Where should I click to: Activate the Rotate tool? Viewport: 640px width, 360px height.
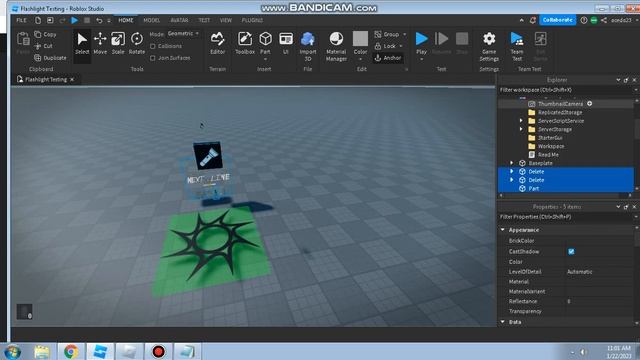point(137,43)
